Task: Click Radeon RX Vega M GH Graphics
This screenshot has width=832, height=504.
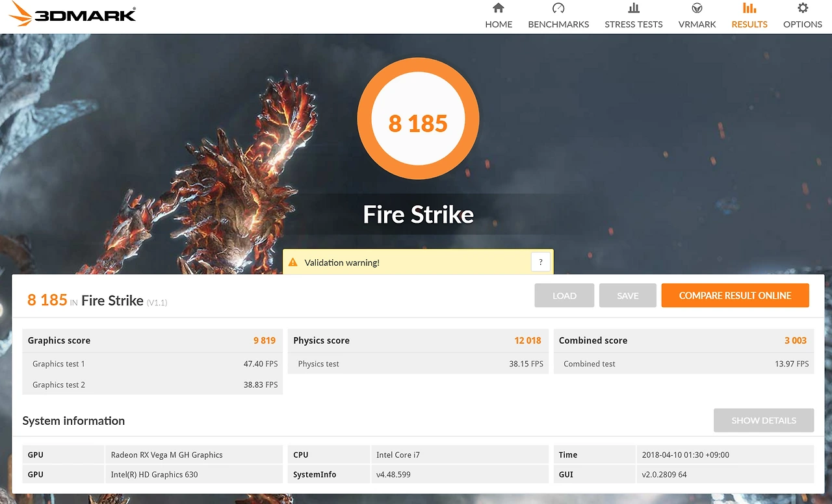Action: coord(166,455)
